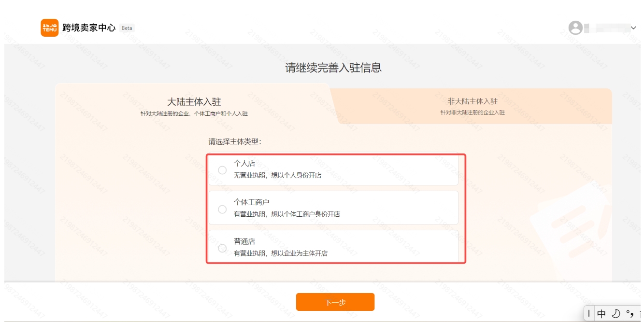Viewport: 644px width, 322px height.
Task: Toggle the IME punctuation mode icon
Action: tap(630, 314)
